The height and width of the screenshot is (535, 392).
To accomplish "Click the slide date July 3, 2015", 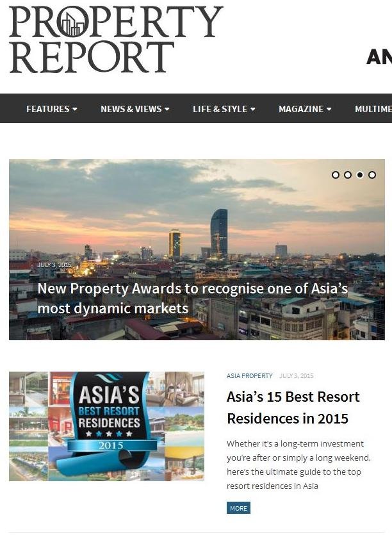I will (x=54, y=265).
